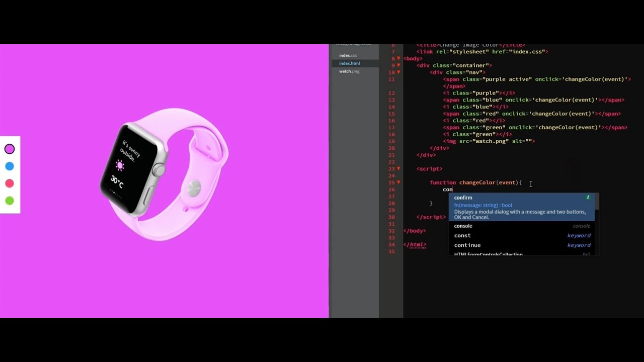Select the blue color dot
This screenshot has height=362, width=644.
coord(10,166)
